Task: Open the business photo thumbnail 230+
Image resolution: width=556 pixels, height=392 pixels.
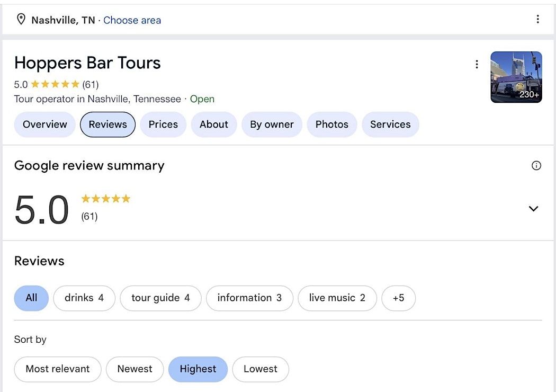Action: point(516,77)
